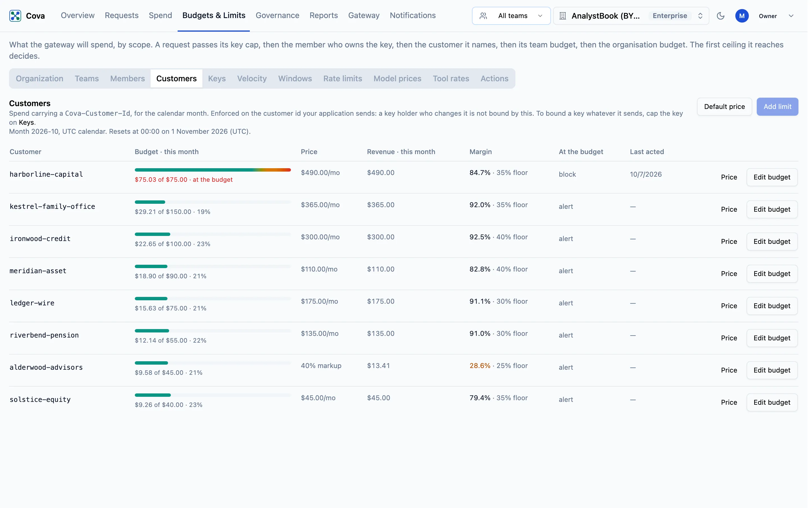812x508 pixels.
Task: Click kestrel-family-office's budget progress bar
Action: (x=213, y=202)
